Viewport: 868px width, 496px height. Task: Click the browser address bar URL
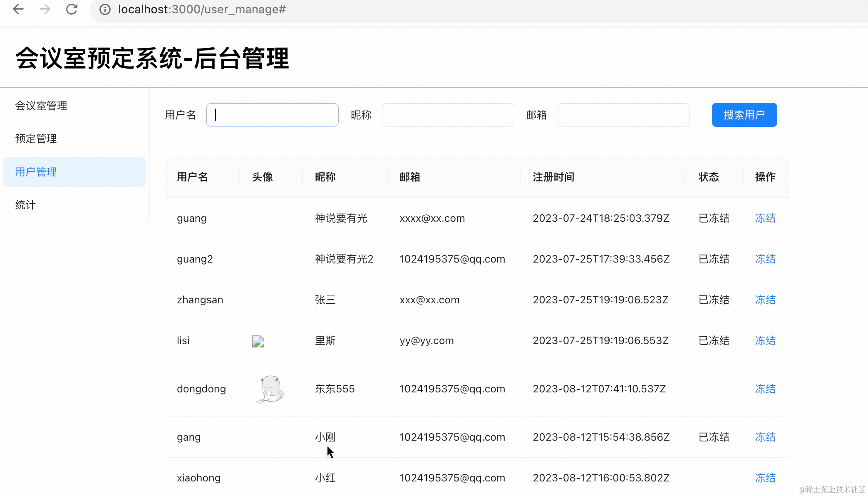click(202, 10)
